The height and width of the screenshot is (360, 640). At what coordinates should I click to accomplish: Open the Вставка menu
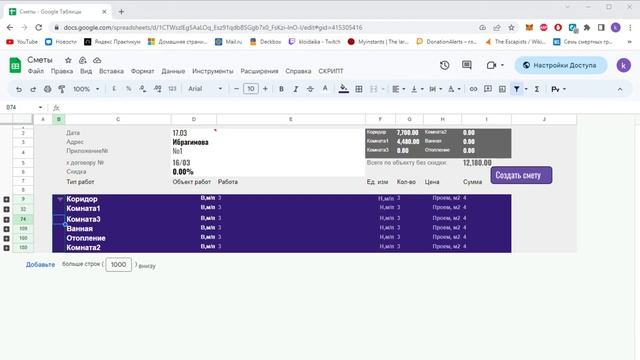[111, 71]
